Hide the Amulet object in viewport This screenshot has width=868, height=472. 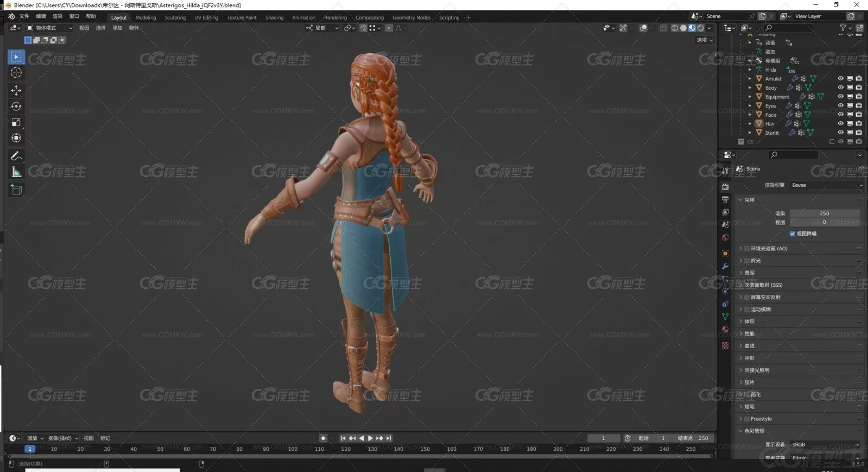841,79
